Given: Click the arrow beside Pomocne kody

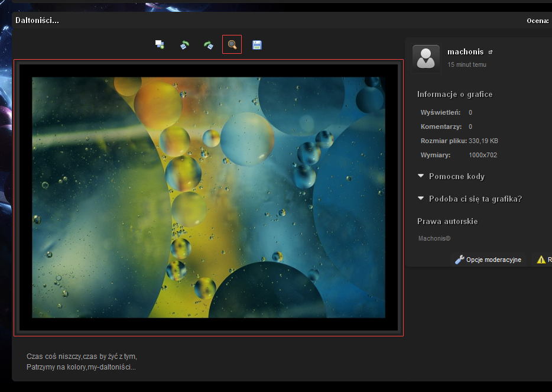Looking at the screenshot, I should (421, 176).
